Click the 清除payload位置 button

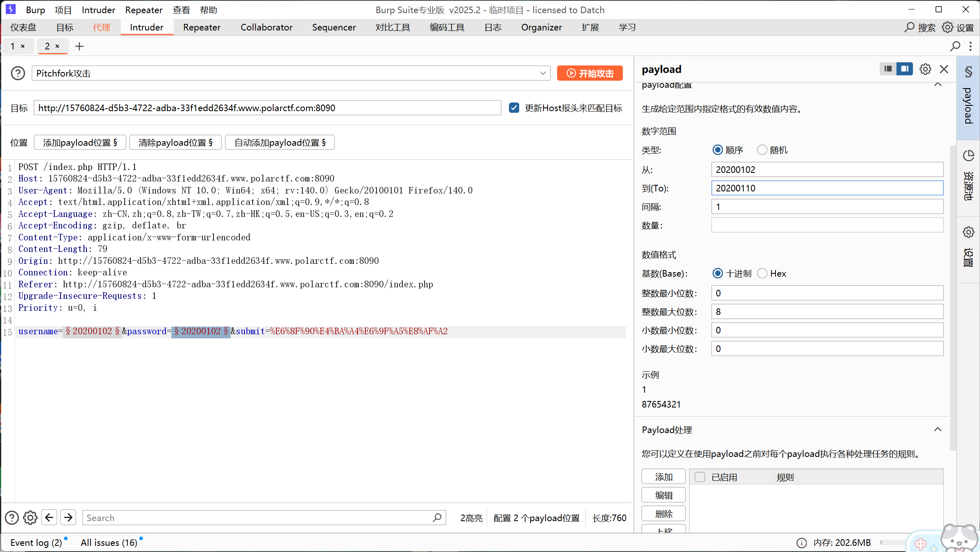(175, 142)
